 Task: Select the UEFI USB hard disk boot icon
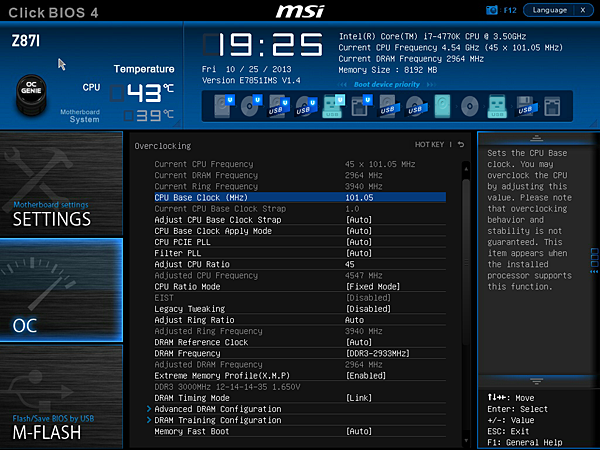[x=279, y=106]
